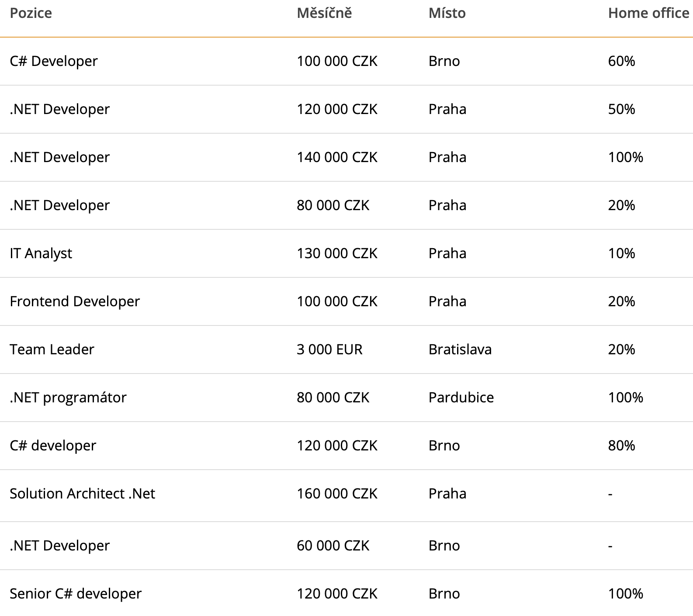The width and height of the screenshot is (693, 616).
Task: Click the Home office column header
Action: pyautogui.click(x=648, y=13)
